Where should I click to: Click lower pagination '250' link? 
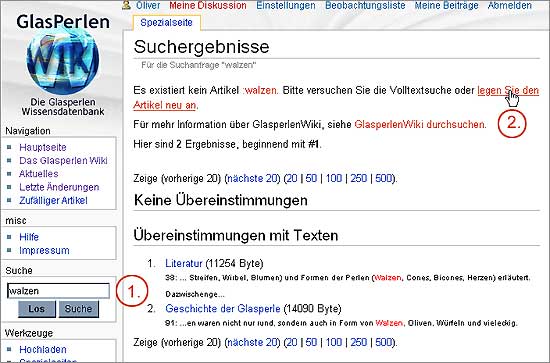pos(358,342)
